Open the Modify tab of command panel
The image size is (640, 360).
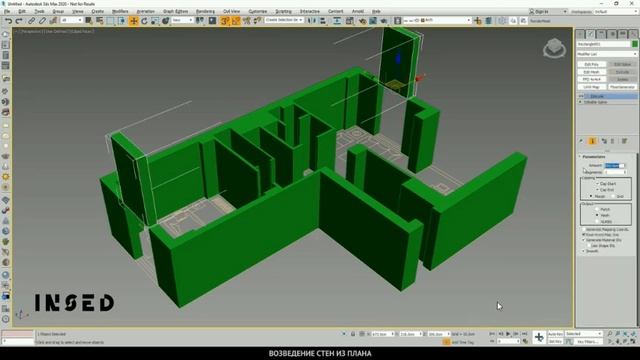pyautogui.click(x=591, y=34)
